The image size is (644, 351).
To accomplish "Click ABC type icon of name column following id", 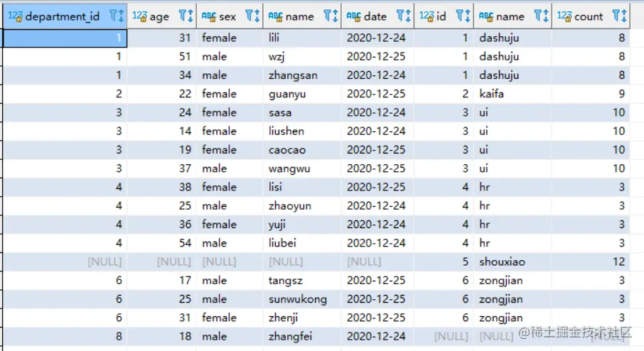I will pyautogui.click(x=486, y=16).
